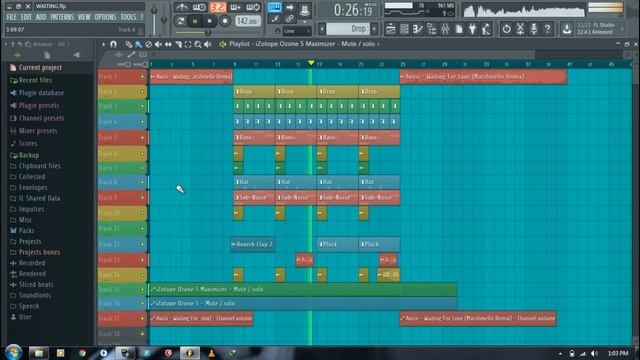Click the previous pattern arrow
The height and width of the screenshot is (360, 640).
[x=322, y=29]
